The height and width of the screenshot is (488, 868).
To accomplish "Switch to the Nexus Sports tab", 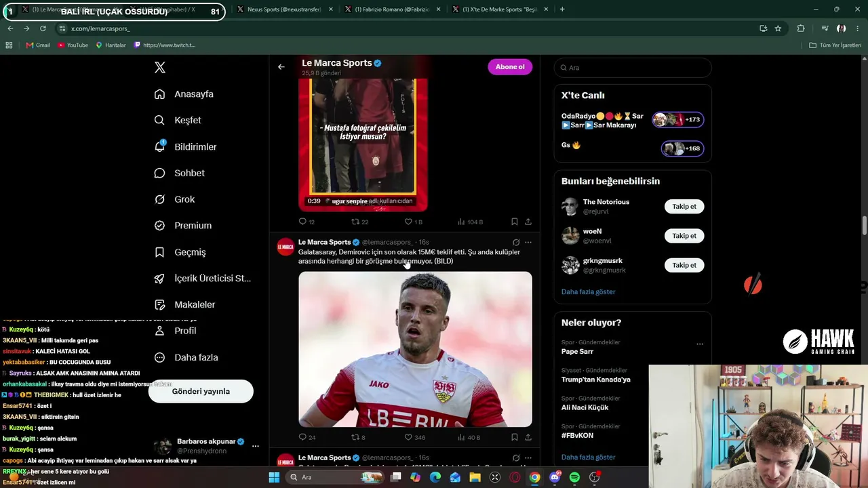I will click(284, 9).
